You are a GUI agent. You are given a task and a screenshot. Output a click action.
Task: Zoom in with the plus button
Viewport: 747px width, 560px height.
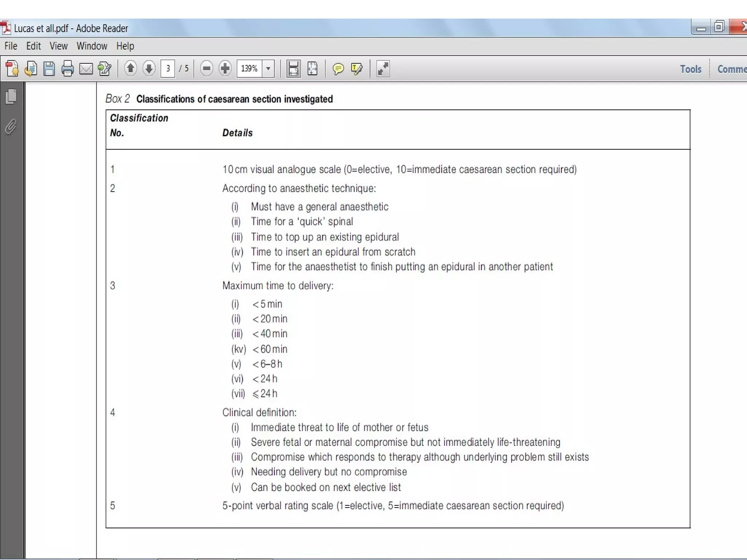[225, 69]
